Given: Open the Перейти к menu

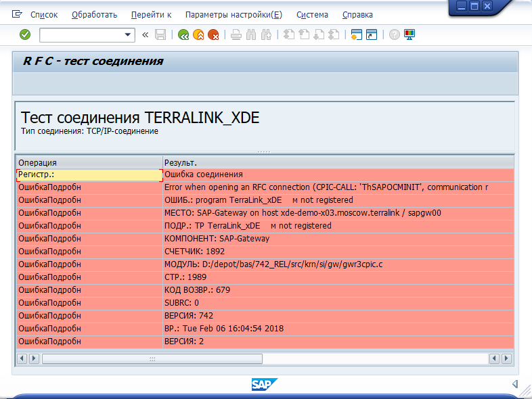Looking at the screenshot, I should (151, 14).
